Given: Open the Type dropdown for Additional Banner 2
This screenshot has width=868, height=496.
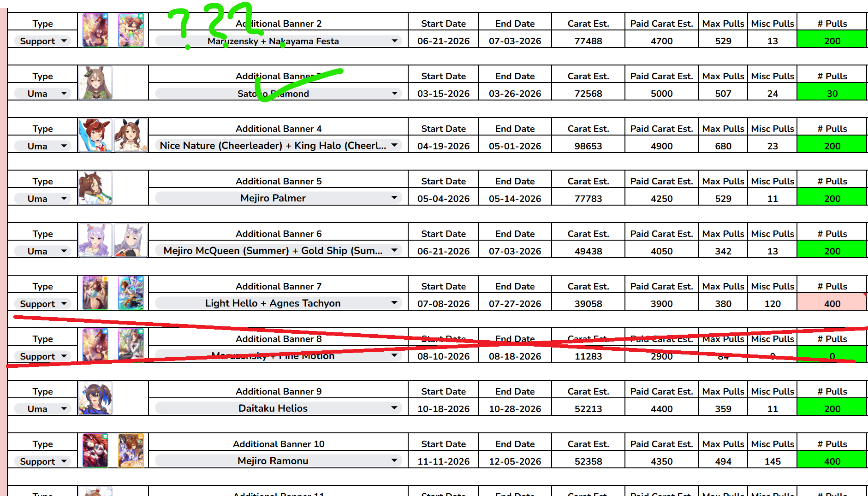Looking at the screenshot, I should (x=43, y=41).
